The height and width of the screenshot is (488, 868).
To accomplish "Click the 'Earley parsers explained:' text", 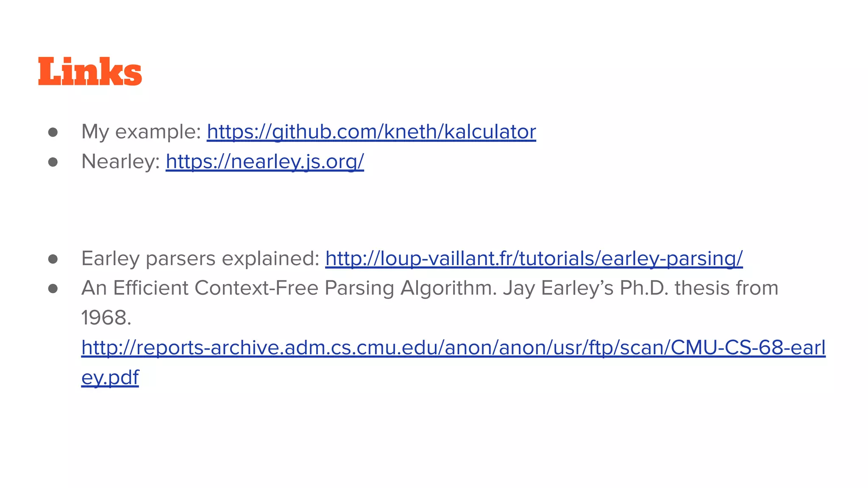I will pos(200,258).
